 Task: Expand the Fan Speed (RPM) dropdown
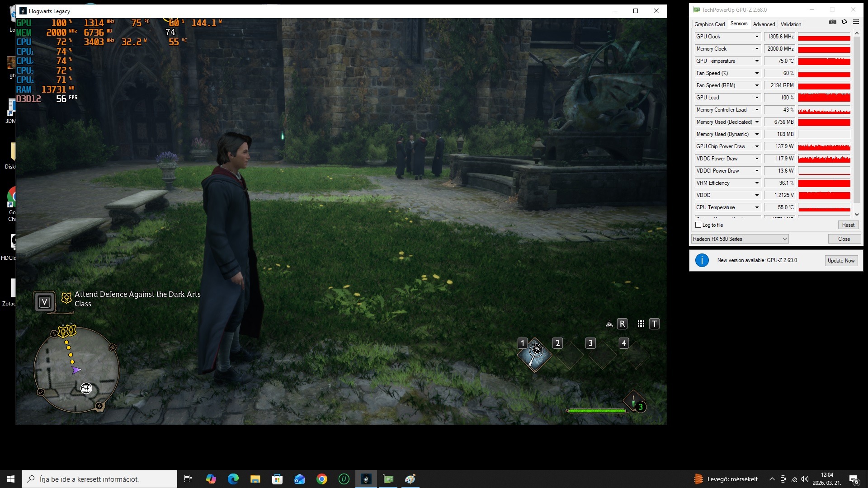click(757, 85)
